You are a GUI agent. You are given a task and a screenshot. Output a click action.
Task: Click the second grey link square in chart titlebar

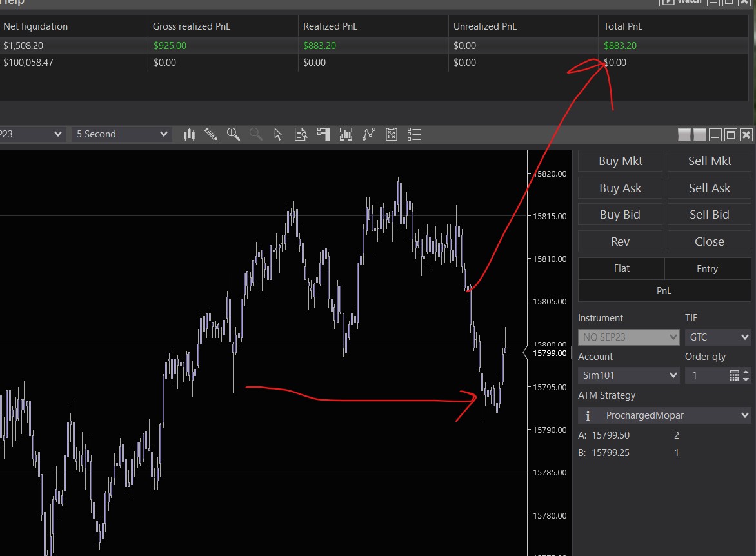click(700, 135)
